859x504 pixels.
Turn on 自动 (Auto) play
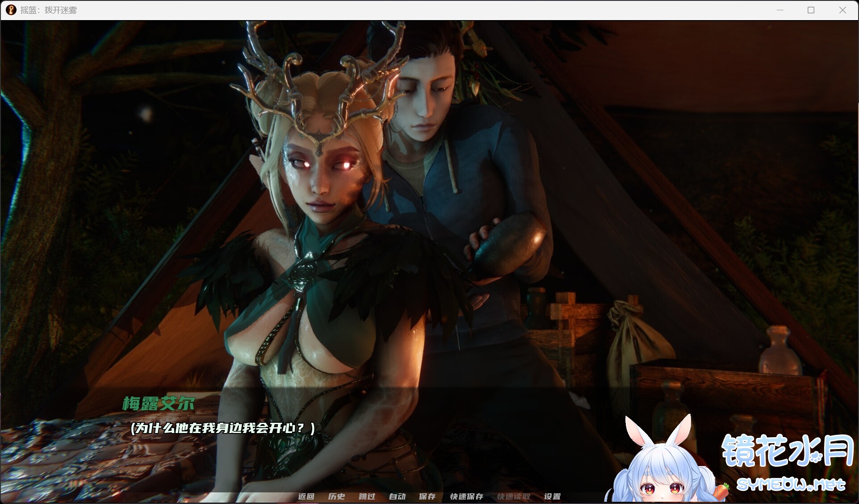(x=397, y=496)
